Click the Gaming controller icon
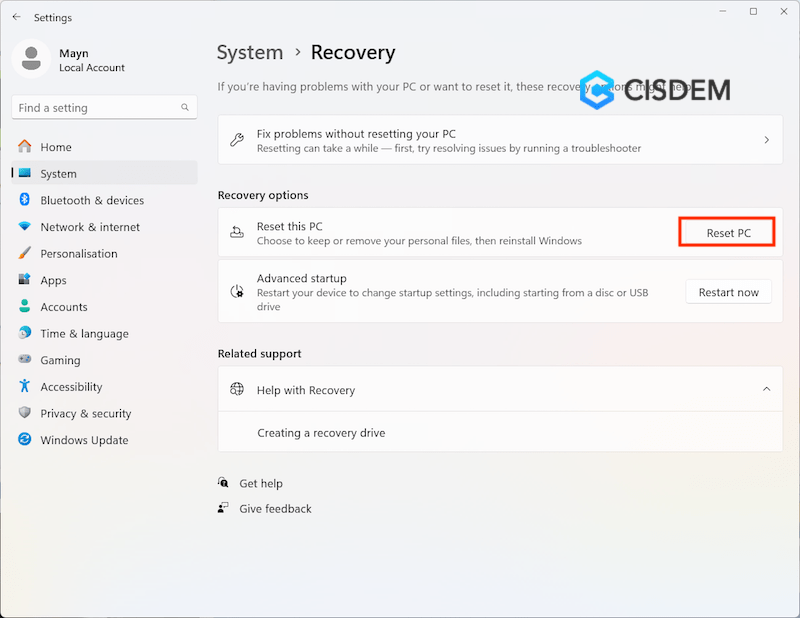Screen dimensions: 800x618 pyautogui.click(x=24, y=360)
